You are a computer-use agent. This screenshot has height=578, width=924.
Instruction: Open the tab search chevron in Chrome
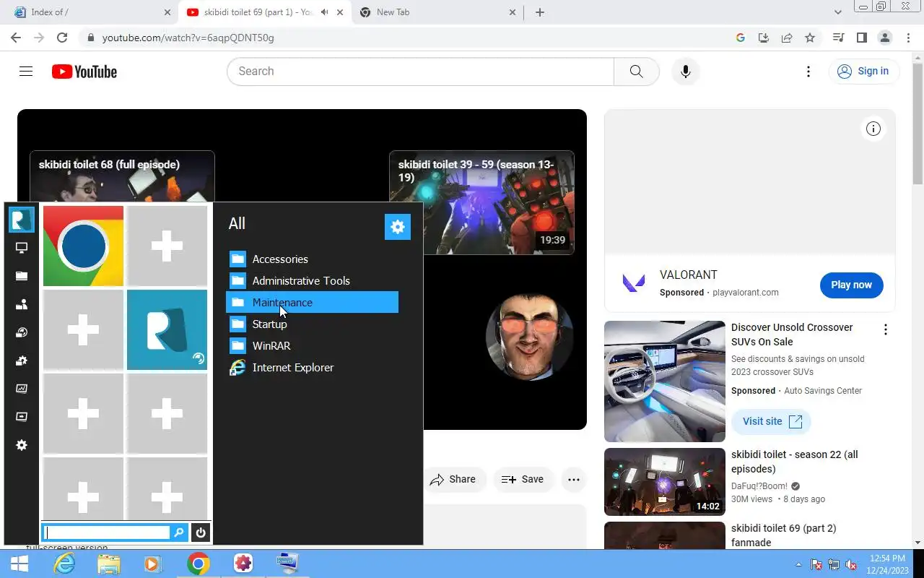pyautogui.click(x=838, y=12)
